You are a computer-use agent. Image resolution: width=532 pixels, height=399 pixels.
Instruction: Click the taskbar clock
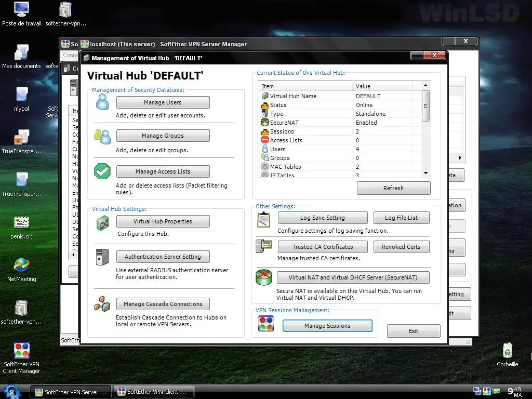[515, 392]
